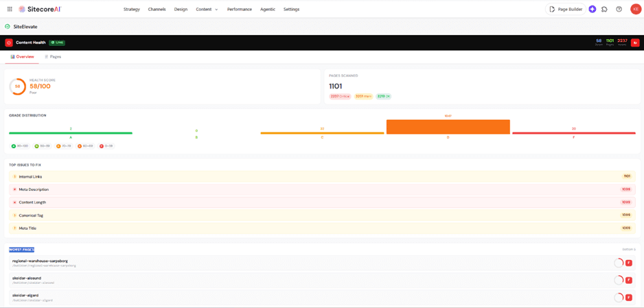
Task: Click the score ring for skeidar-algard
Action: 619,297
